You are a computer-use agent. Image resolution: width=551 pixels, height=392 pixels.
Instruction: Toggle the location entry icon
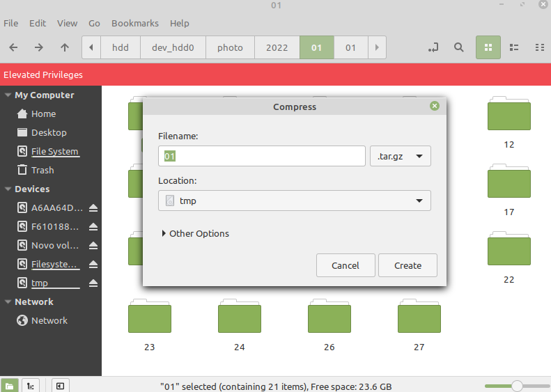coord(433,47)
